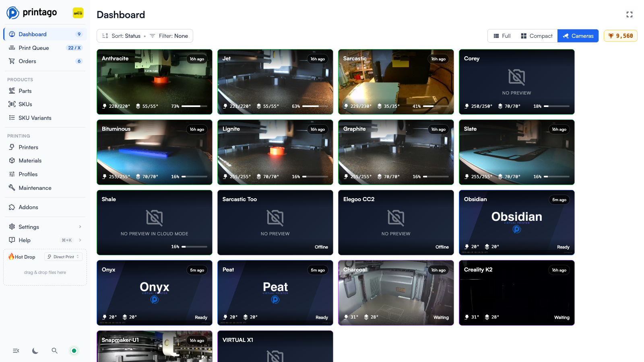This screenshot has width=644, height=362.
Task: Click the Maintenance wrench icon
Action: (x=12, y=187)
